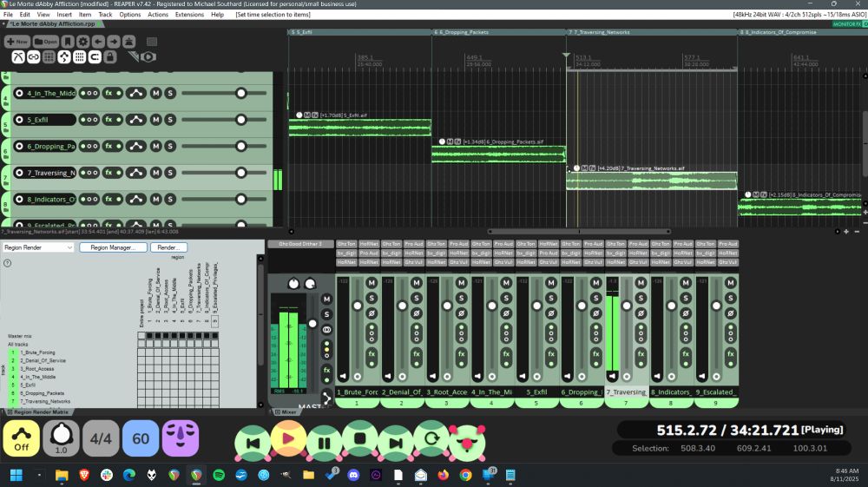868x487 pixels.
Task: Click the undo left-arrow toolbar icon
Action: click(x=98, y=42)
